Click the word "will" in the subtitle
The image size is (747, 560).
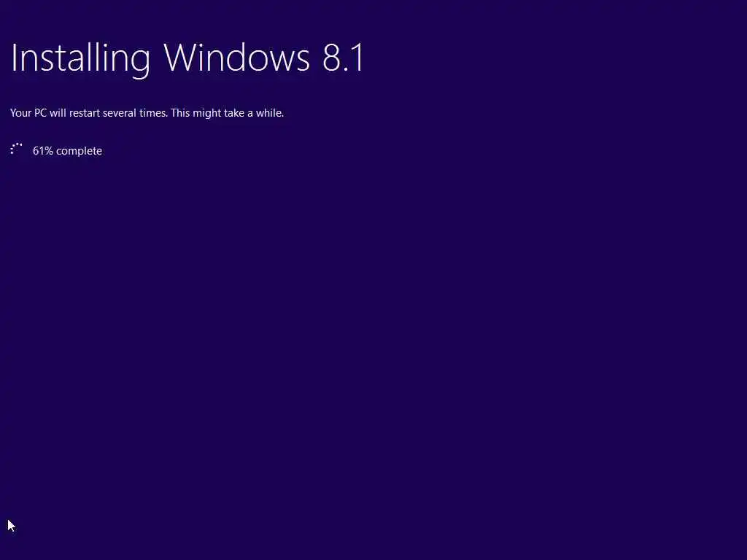(x=58, y=113)
